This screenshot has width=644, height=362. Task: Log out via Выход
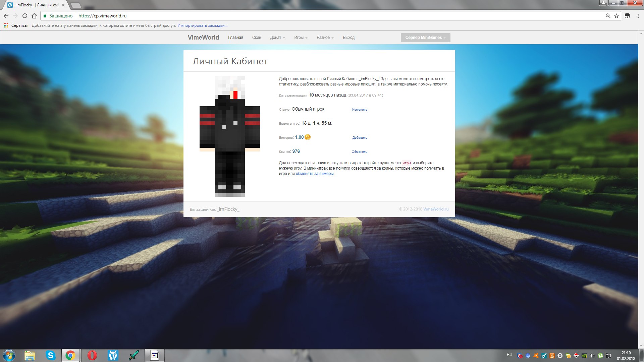[348, 38]
